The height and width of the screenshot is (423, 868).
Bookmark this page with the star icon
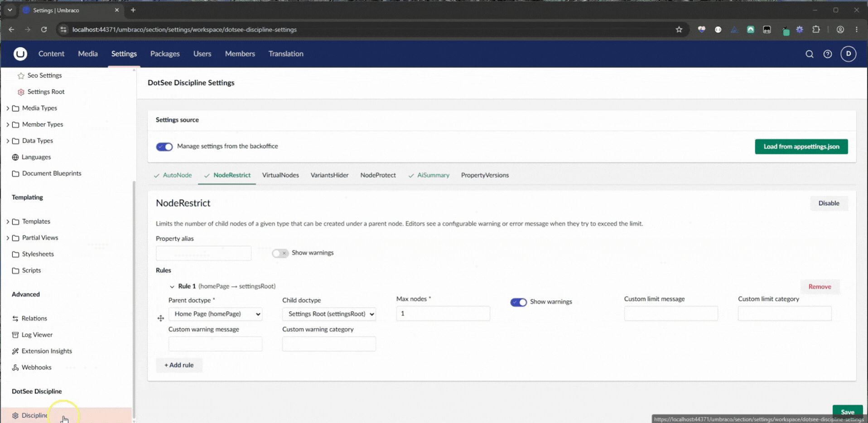pyautogui.click(x=679, y=29)
